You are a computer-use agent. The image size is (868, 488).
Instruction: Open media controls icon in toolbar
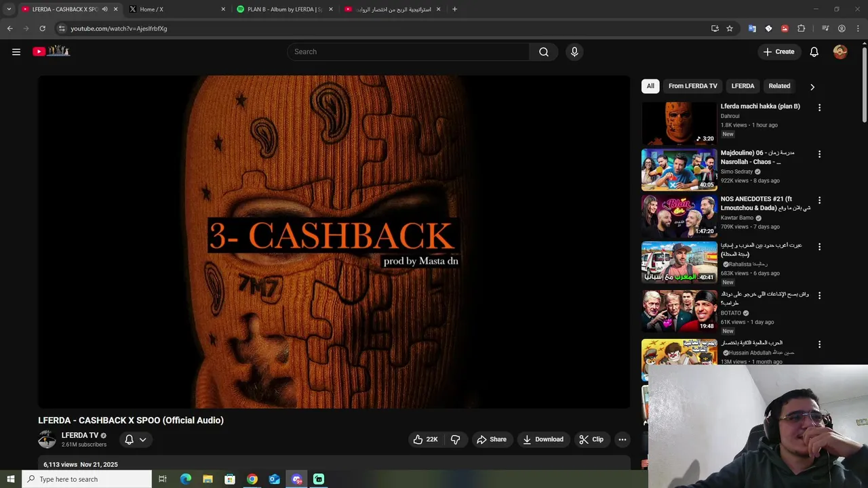(x=825, y=28)
